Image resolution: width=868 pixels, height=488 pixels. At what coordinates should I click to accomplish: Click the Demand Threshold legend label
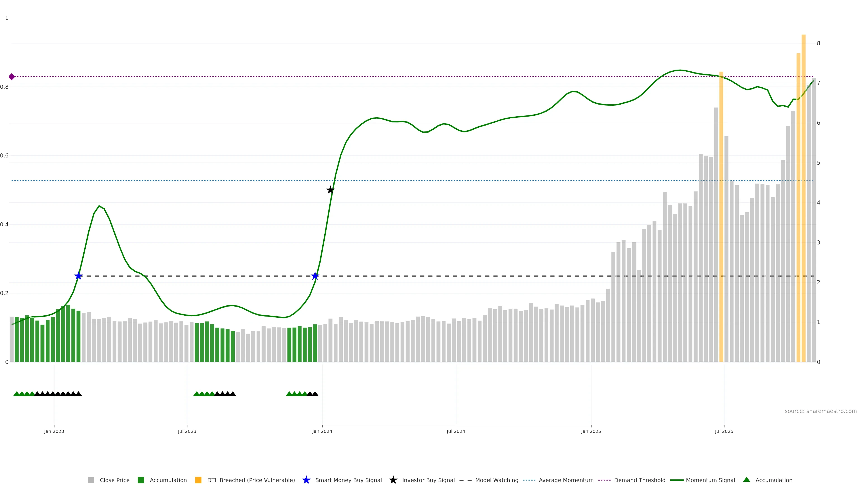click(x=639, y=480)
